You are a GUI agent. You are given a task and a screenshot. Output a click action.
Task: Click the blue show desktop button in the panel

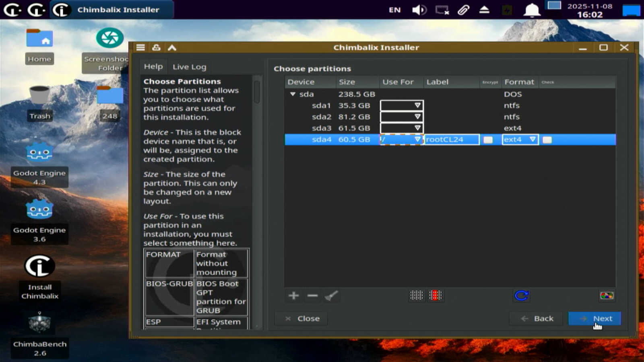631,10
